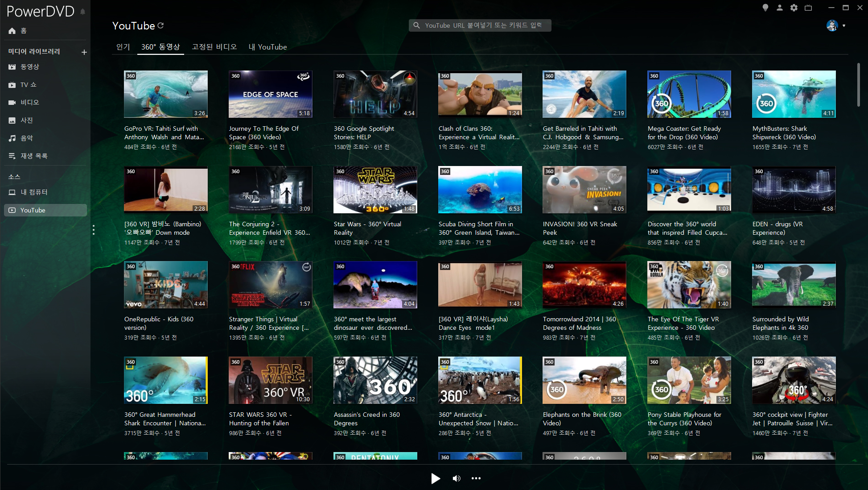Click the search magnifier icon
The height and width of the screenshot is (490, 868).
pos(416,25)
